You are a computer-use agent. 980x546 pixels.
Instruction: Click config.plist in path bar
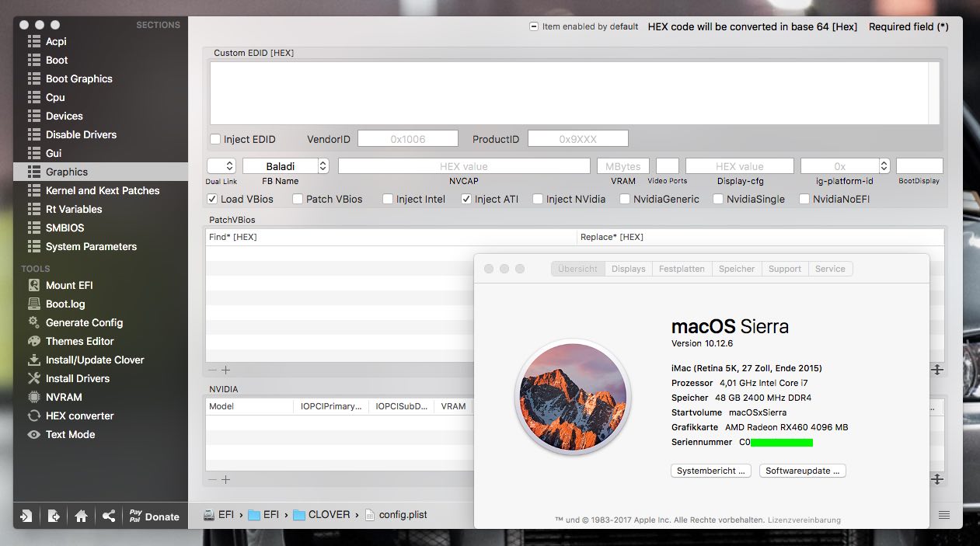click(x=396, y=514)
